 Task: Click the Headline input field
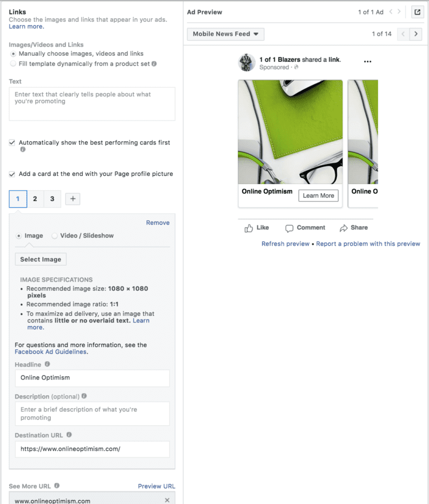(x=92, y=378)
